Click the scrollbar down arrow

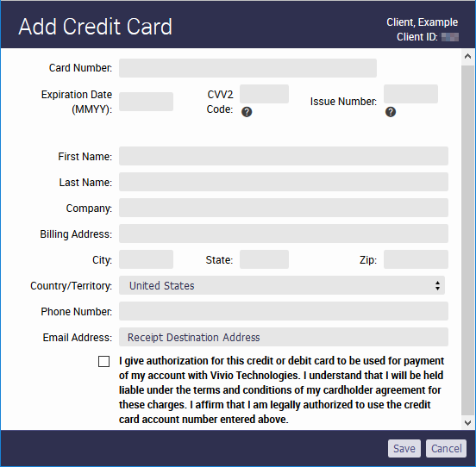[x=467, y=422]
